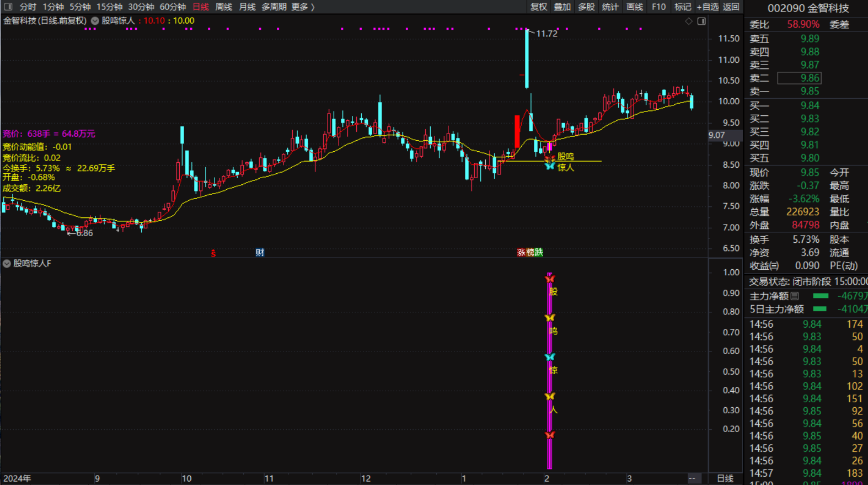Image resolution: width=868 pixels, height=485 pixels.
Task: Select the 60分钟 timeframe tab
Action: pos(173,7)
